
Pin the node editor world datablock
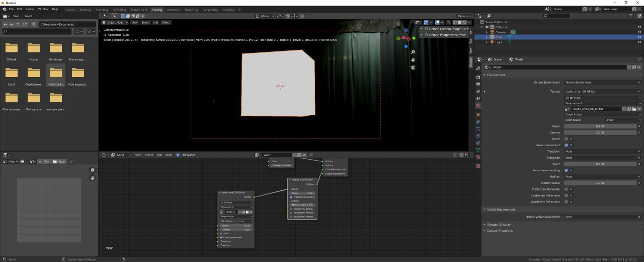coord(311,155)
